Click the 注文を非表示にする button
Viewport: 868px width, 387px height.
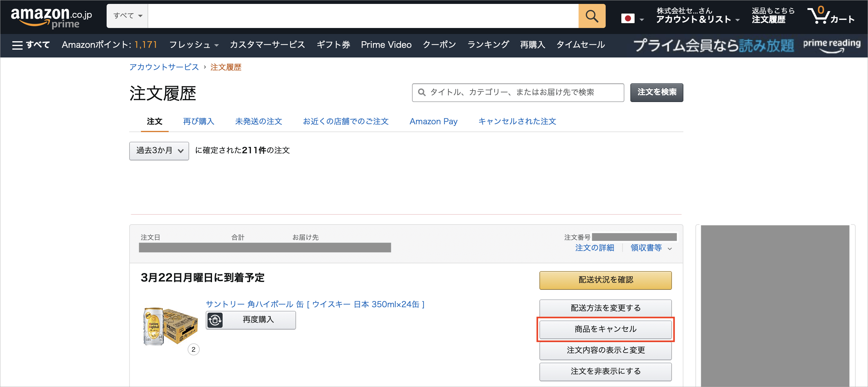(x=605, y=372)
